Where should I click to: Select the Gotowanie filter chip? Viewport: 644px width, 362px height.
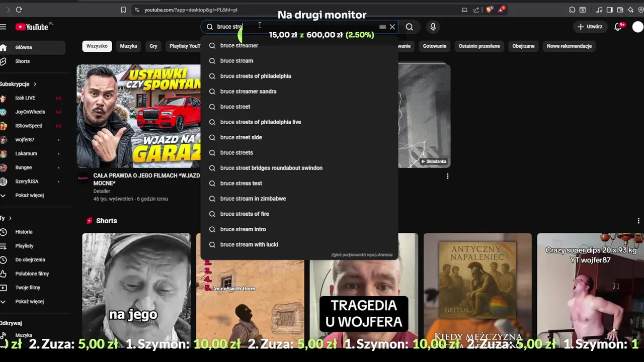(x=435, y=46)
